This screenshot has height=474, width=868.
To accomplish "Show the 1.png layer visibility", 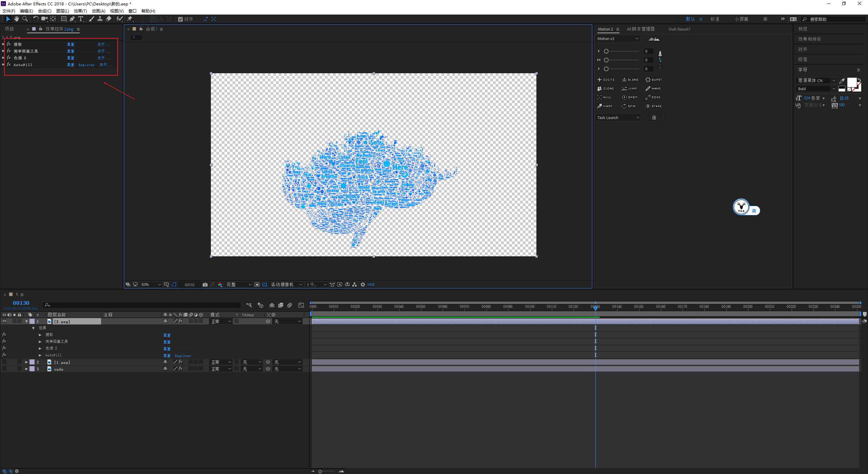I will (x=4, y=362).
